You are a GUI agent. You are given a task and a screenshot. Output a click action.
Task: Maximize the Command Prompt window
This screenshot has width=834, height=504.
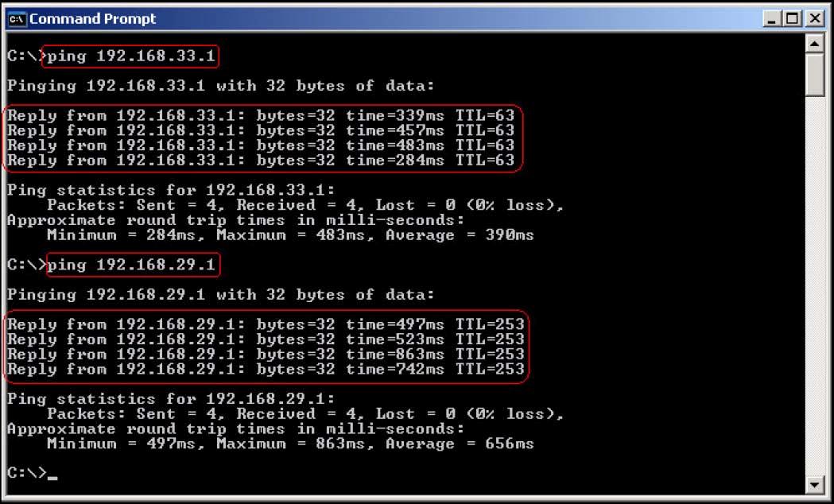(793, 18)
